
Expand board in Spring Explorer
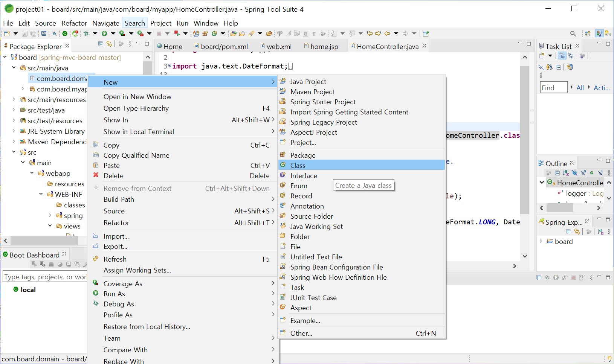coord(541,241)
